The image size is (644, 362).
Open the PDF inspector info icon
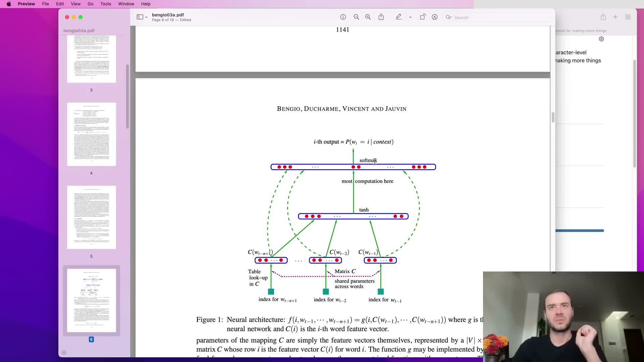[x=343, y=17]
